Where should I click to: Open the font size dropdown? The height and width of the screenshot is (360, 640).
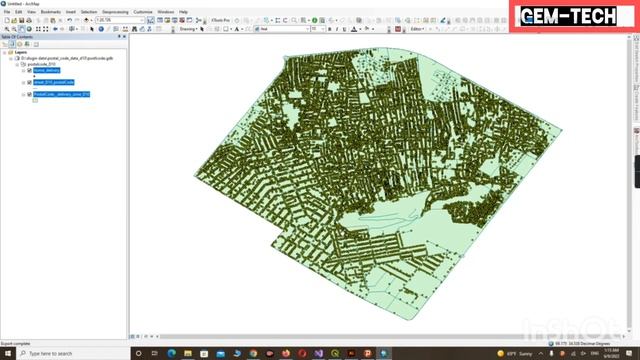click(323, 29)
